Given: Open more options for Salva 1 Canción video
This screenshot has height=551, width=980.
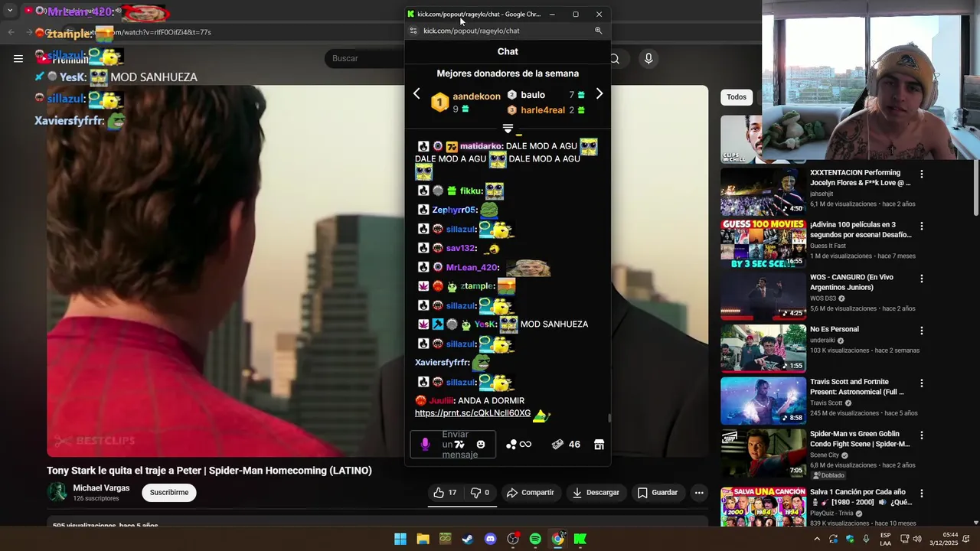Looking at the screenshot, I should [922, 493].
